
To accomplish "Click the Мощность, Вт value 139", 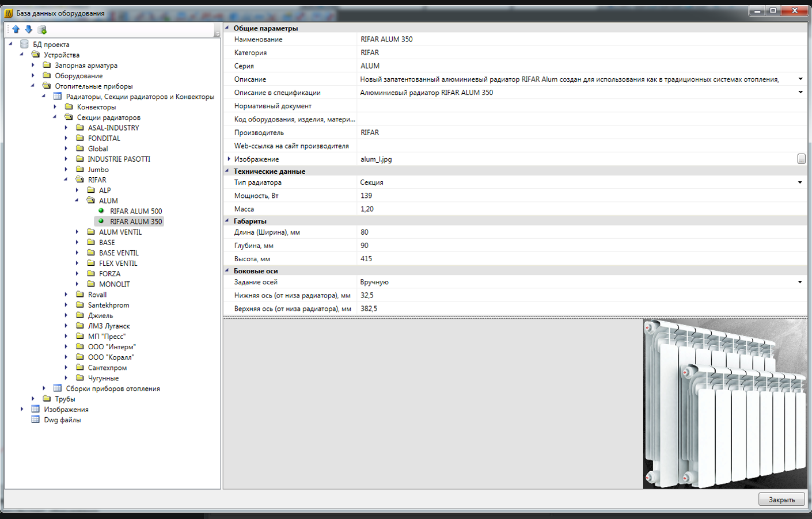I will pos(582,196).
